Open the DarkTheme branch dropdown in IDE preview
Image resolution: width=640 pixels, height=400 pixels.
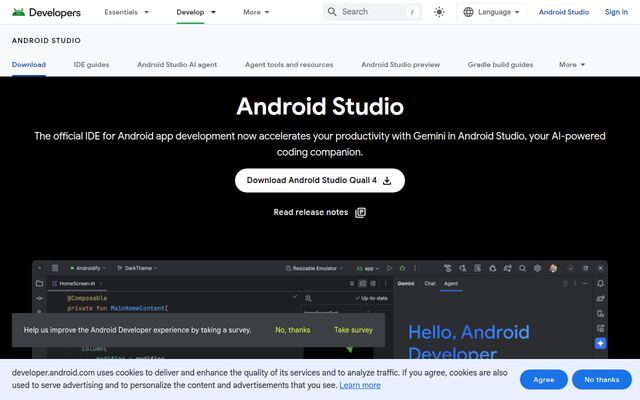tap(137, 268)
